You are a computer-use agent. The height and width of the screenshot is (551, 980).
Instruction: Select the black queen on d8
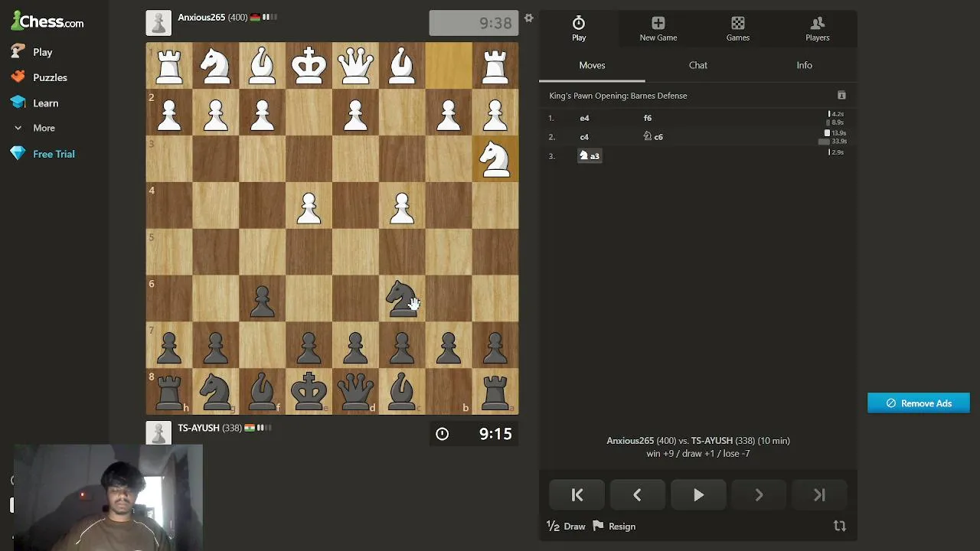point(355,392)
